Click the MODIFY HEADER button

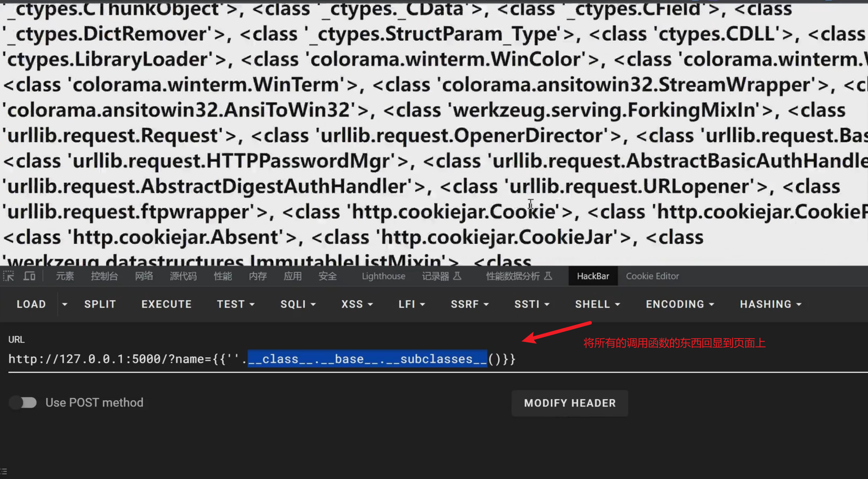[570, 403]
